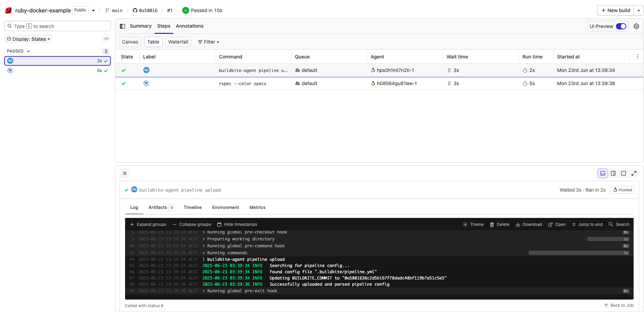This screenshot has width=644, height=312.
Task: Choose the full panel layout icon
Action: click(x=624, y=173)
